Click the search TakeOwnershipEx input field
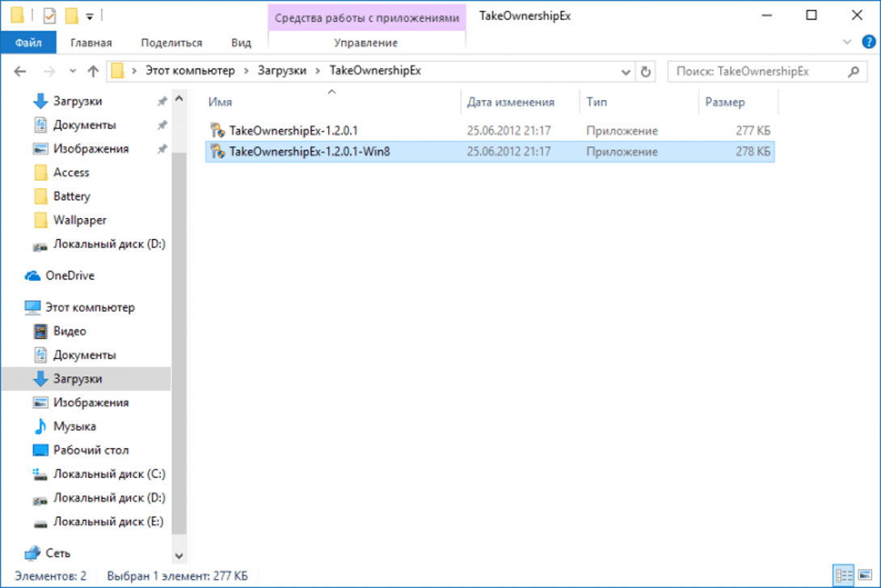881x588 pixels. (x=758, y=71)
